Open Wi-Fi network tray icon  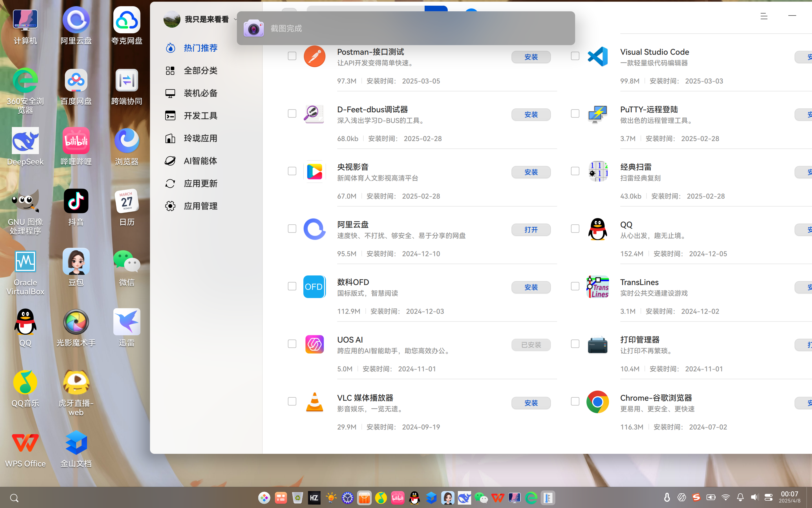point(725,498)
